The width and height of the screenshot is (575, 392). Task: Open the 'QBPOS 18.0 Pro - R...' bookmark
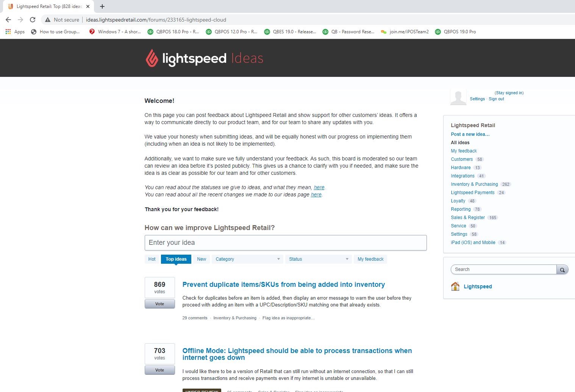tap(173, 32)
